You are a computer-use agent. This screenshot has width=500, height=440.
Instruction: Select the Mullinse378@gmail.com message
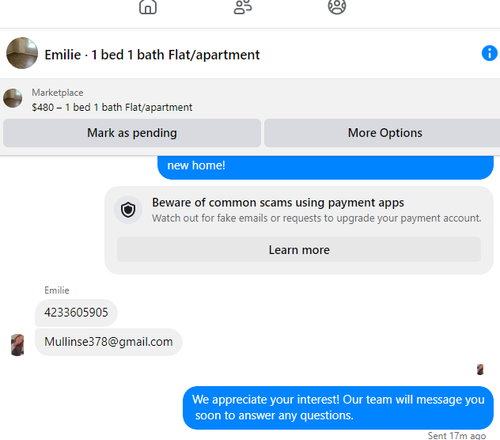(x=109, y=342)
